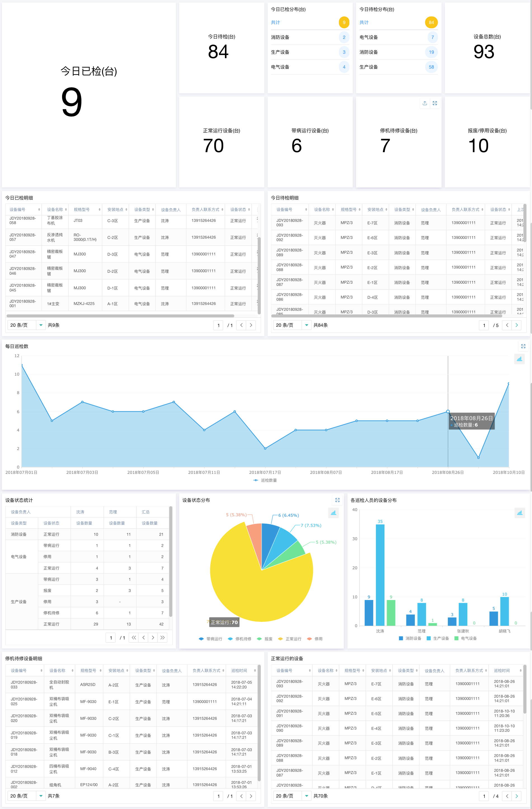Expand 每日巡检数 chart to fullscreen

coord(523,346)
